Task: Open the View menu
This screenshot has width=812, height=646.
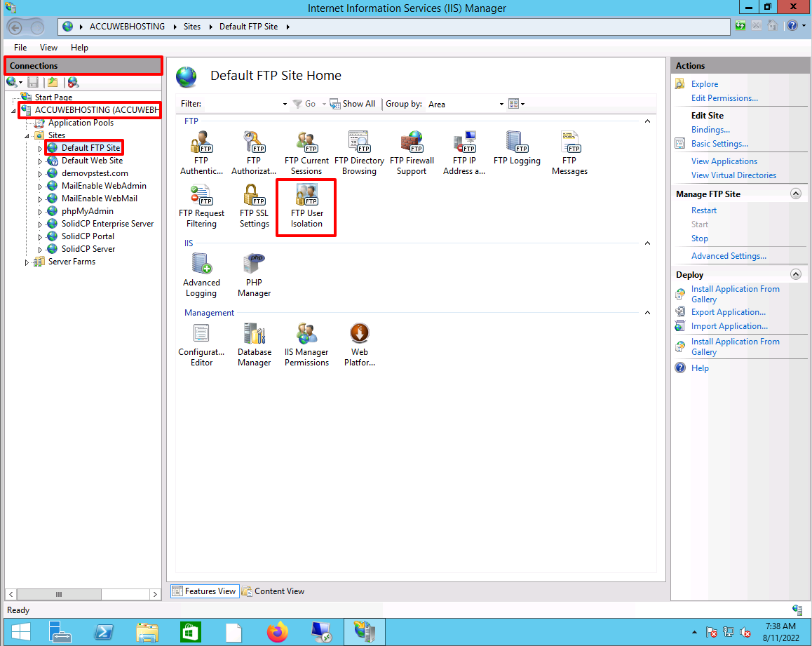Action: click(48, 48)
